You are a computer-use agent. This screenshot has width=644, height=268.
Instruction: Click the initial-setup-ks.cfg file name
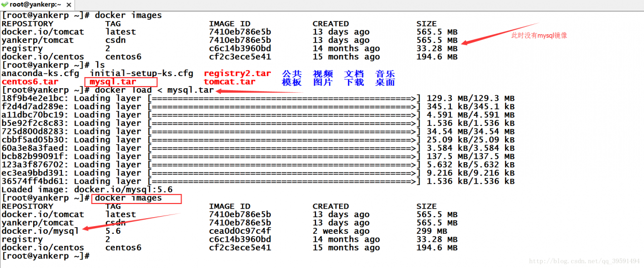[141, 74]
